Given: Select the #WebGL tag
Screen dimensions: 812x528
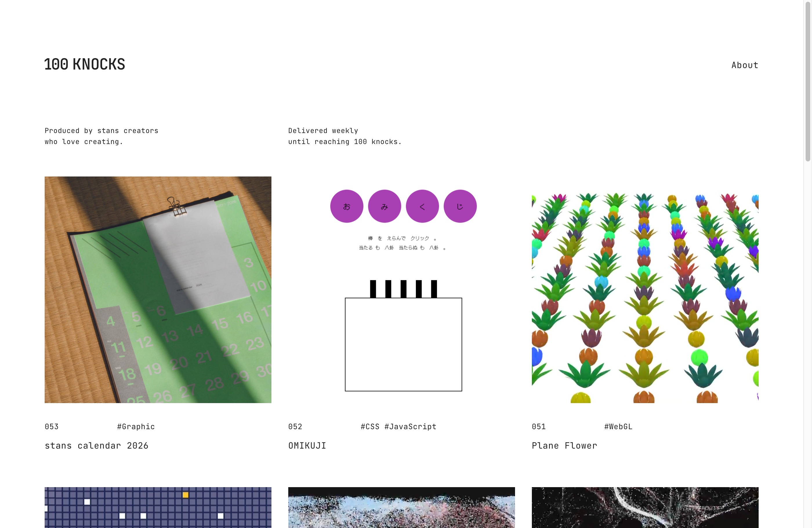Looking at the screenshot, I should click(619, 427).
